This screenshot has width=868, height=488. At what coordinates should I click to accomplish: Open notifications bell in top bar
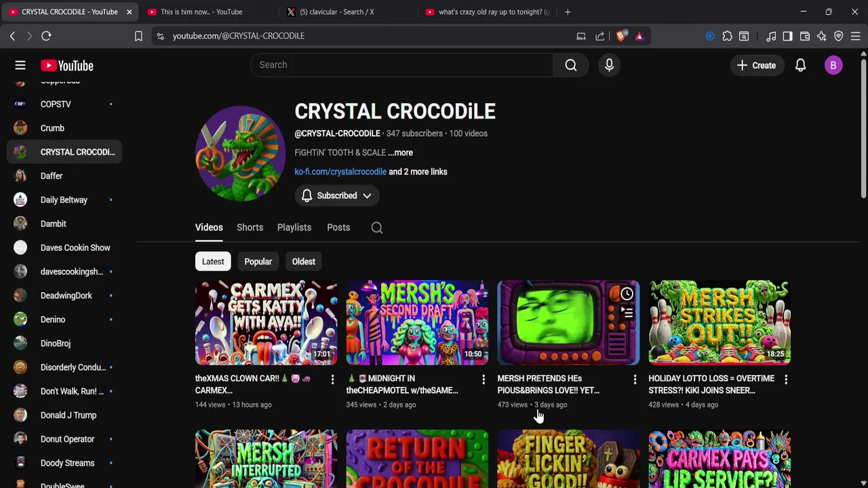point(800,65)
